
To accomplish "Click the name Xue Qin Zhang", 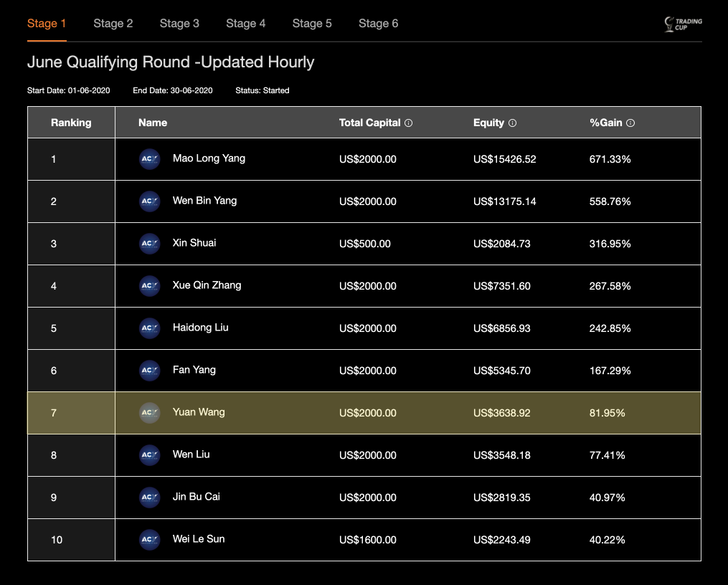I will (x=207, y=285).
